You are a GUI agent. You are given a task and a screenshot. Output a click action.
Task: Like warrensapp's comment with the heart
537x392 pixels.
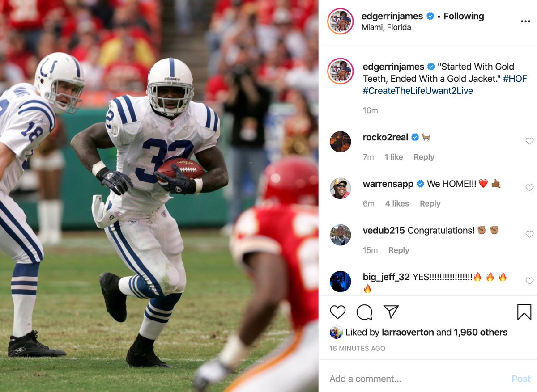pos(529,188)
